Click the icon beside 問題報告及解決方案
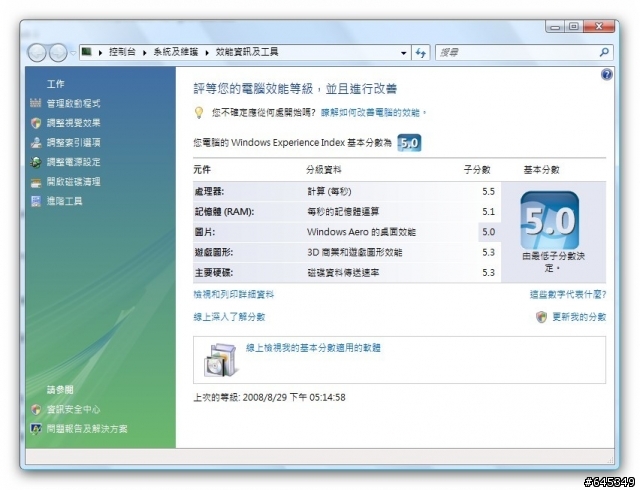This screenshot has width=640, height=490. (36, 429)
